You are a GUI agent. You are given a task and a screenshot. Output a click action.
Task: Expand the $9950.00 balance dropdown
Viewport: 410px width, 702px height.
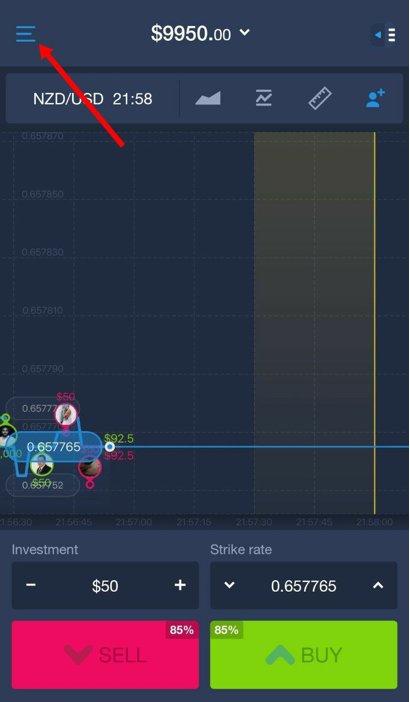coord(200,34)
